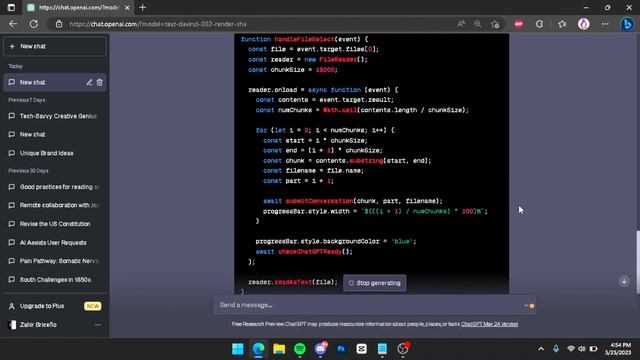Open the clock and date 4:54 PM
The image size is (640, 360).
(618, 349)
